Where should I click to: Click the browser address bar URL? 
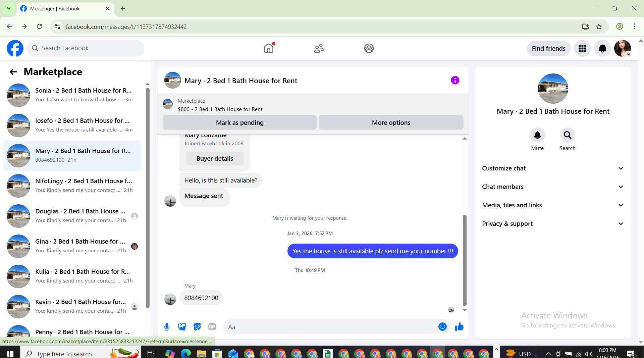(x=126, y=27)
